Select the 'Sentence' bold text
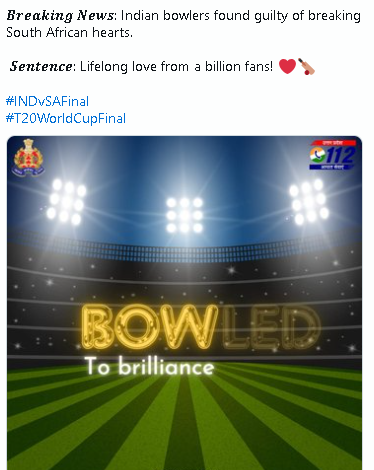Screen dimensions: 374x470 pyautogui.click(x=40, y=66)
